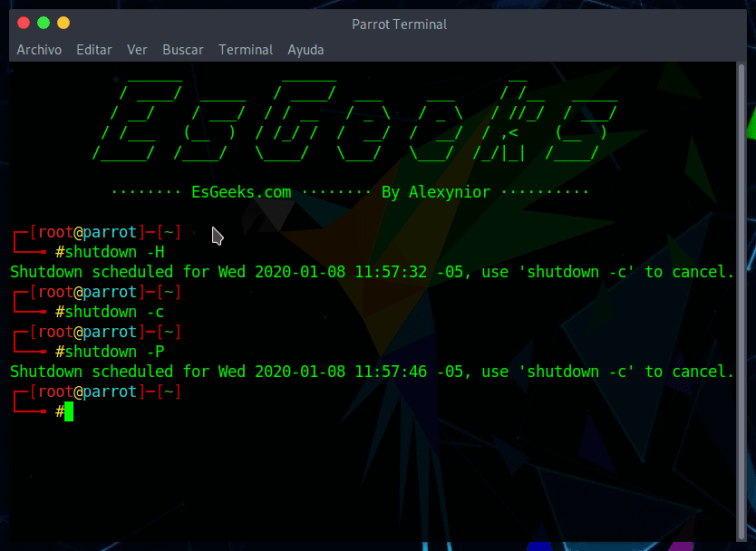
Task: Open the Archivo menu
Action: point(39,50)
